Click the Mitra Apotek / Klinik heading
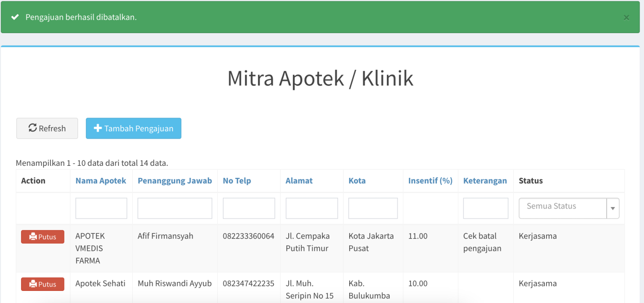This screenshot has width=644, height=303. tap(320, 78)
